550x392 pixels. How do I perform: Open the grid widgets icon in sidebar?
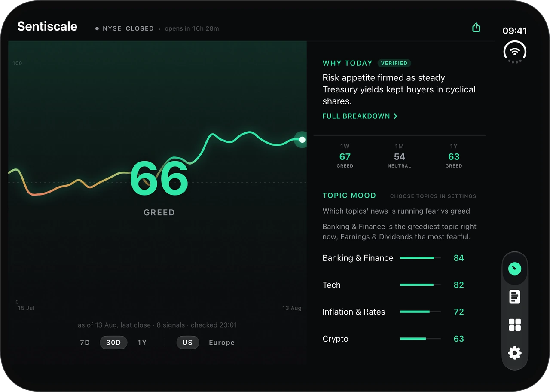pyautogui.click(x=515, y=325)
